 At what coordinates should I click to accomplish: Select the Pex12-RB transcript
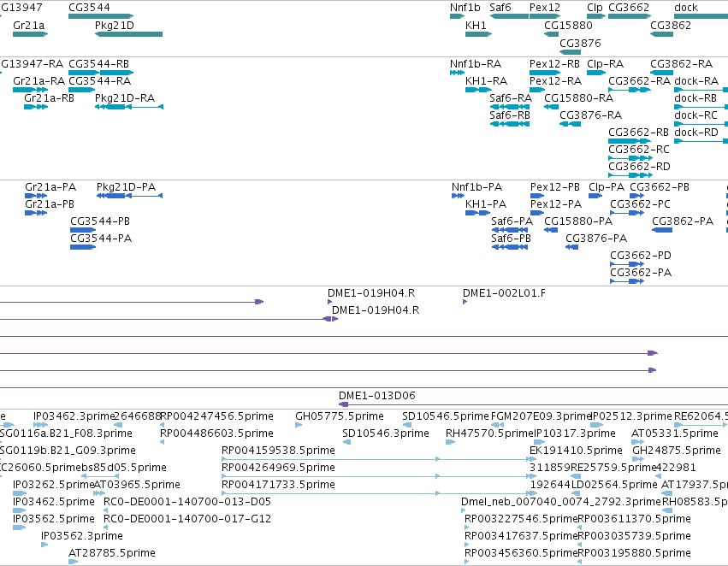point(545,73)
